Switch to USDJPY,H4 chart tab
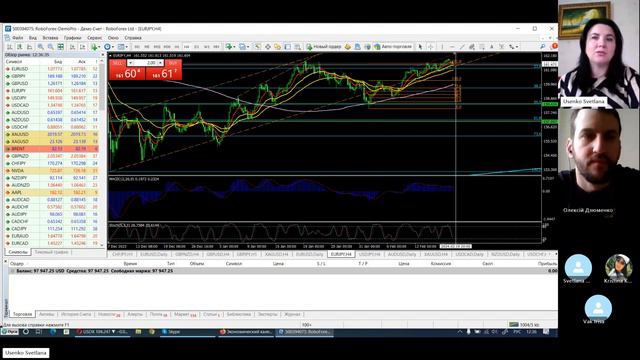This screenshot has width=640, height=360. click(x=369, y=254)
